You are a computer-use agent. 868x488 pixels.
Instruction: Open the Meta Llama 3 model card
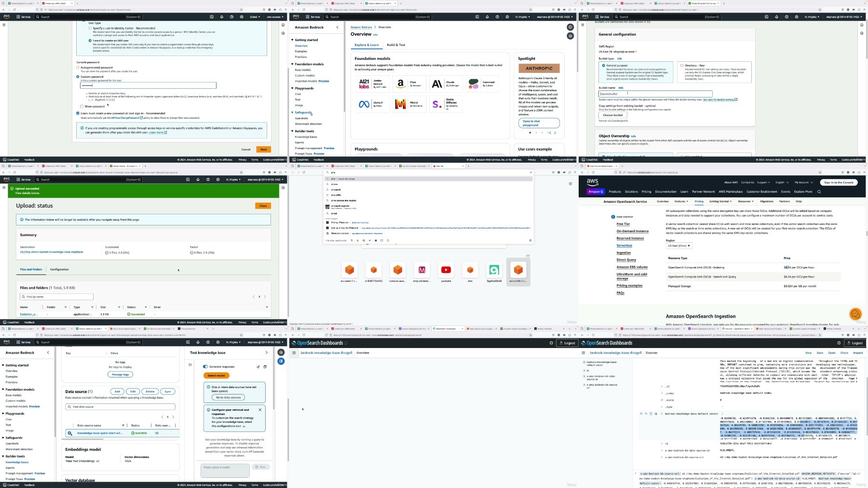(x=373, y=104)
